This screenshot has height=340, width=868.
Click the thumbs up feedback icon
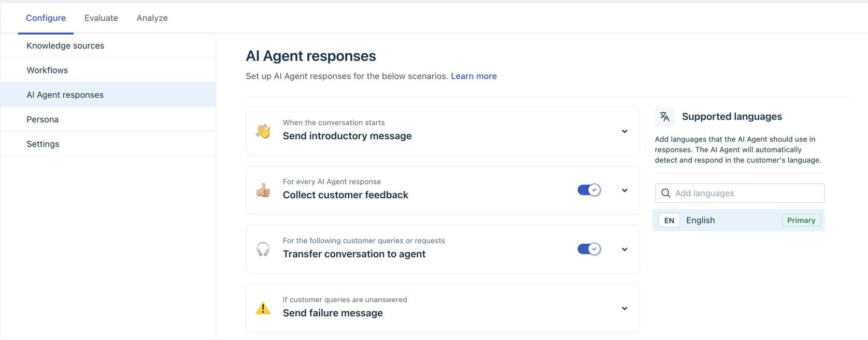coord(263,190)
